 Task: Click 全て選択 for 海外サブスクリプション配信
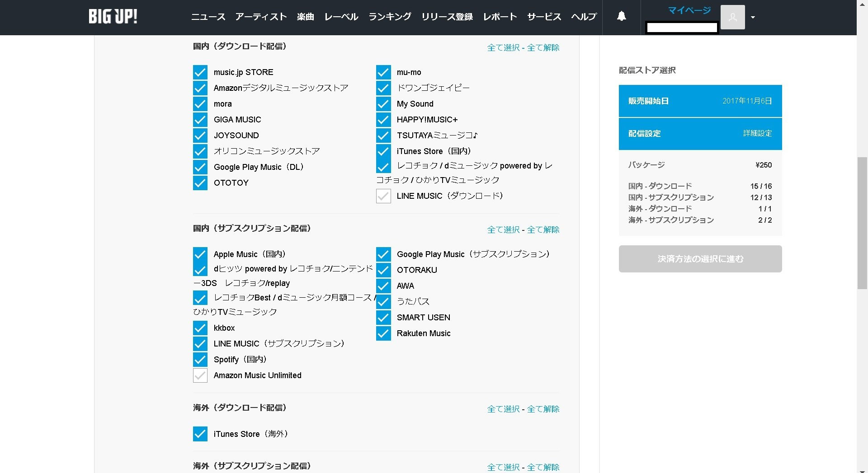(x=503, y=467)
